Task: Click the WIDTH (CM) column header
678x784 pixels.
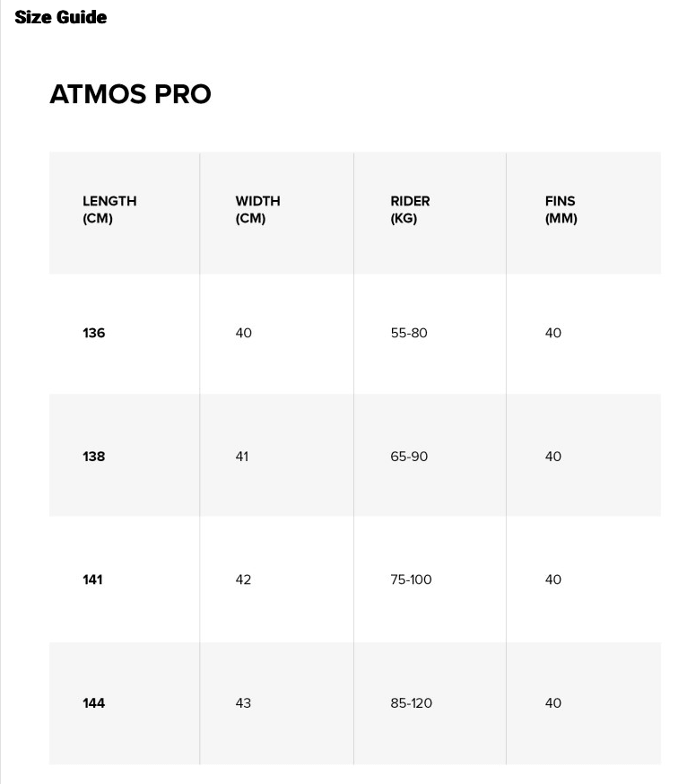Action: point(257,210)
